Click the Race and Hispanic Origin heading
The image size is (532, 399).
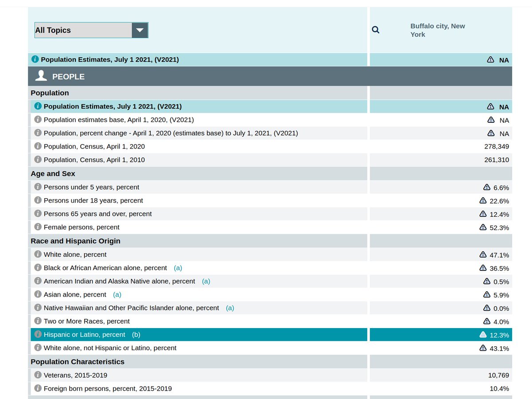click(x=75, y=241)
